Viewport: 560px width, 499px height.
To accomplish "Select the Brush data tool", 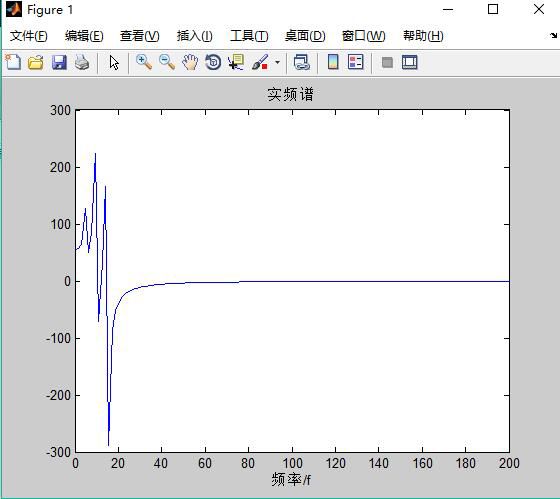I will pos(260,63).
